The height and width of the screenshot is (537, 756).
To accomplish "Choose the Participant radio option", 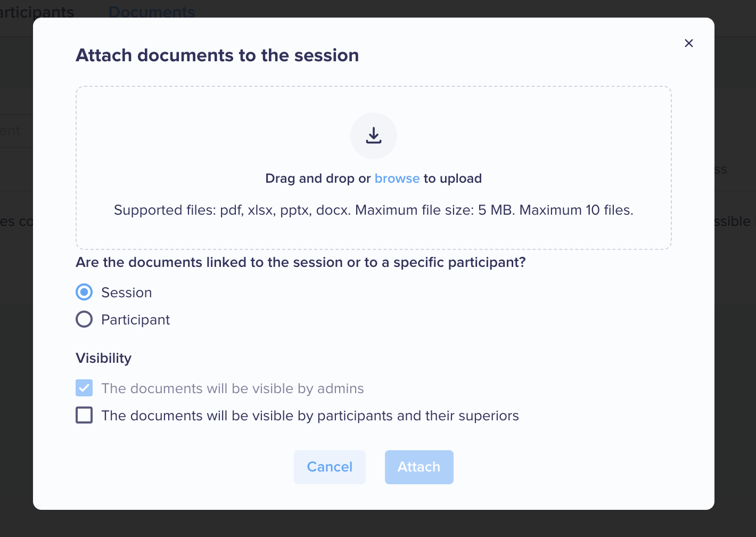I will [x=84, y=319].
